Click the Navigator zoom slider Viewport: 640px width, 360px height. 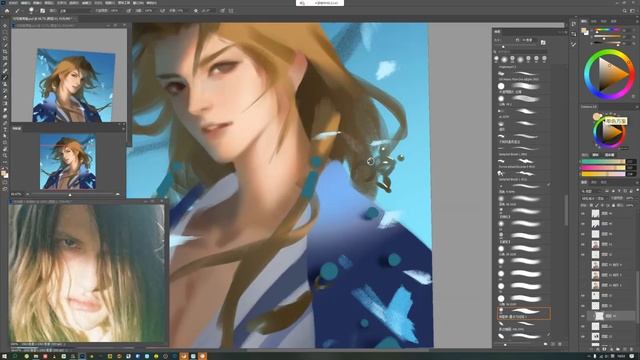70,195
